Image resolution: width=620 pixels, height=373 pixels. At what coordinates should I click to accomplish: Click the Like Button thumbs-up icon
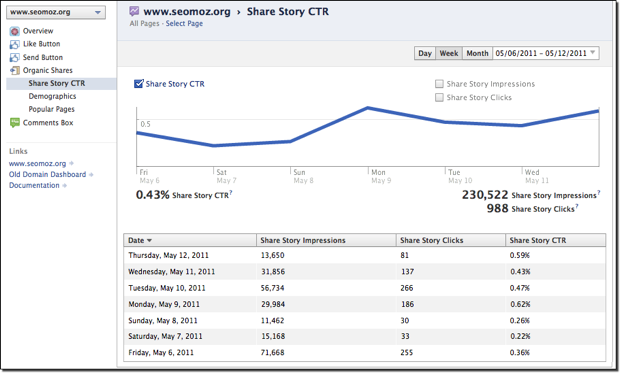15,44
